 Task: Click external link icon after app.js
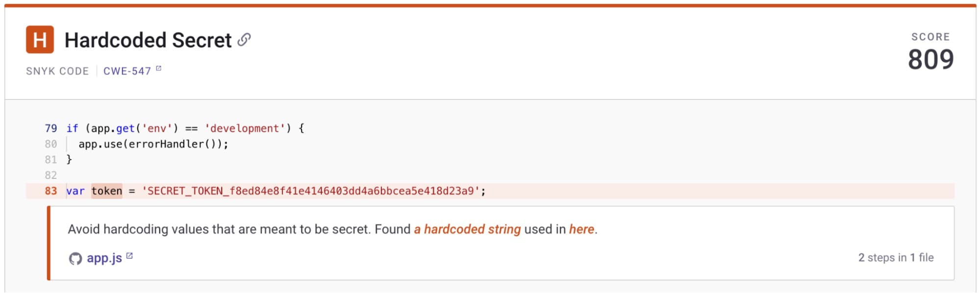129,256
